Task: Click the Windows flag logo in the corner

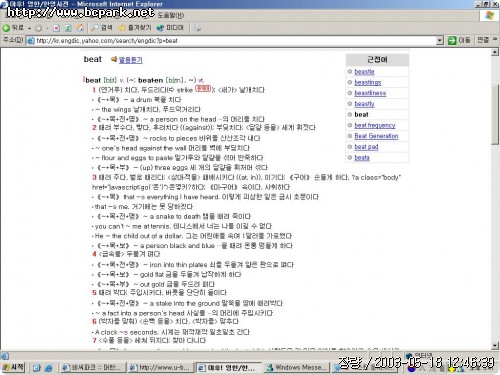Action: (489, 15)
